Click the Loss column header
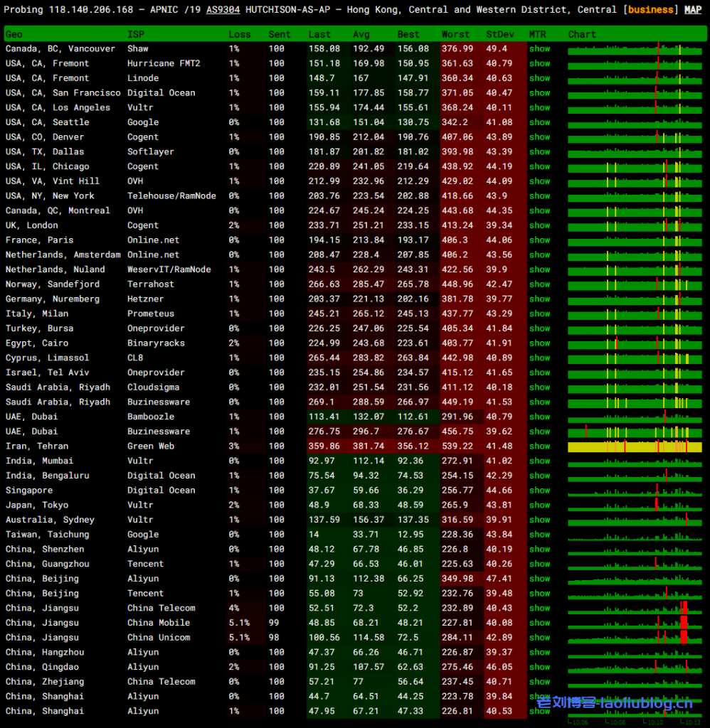 240,34
